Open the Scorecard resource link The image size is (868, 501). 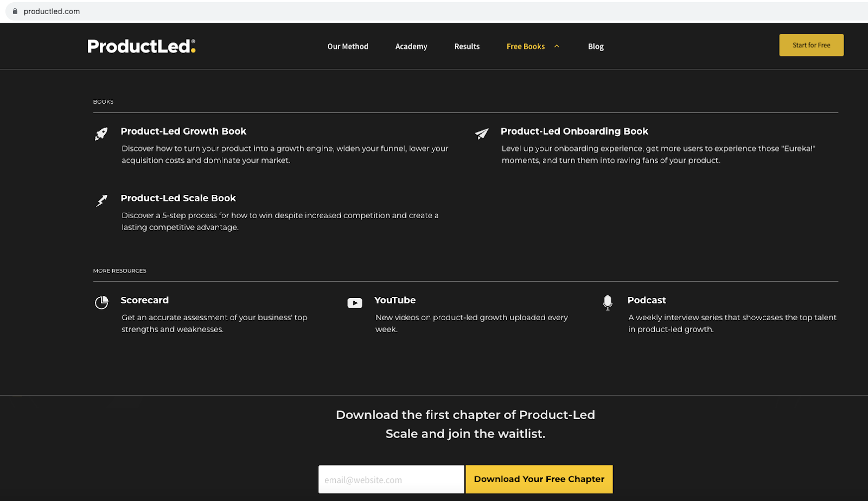pyautogui.click(x=144, y=300)
